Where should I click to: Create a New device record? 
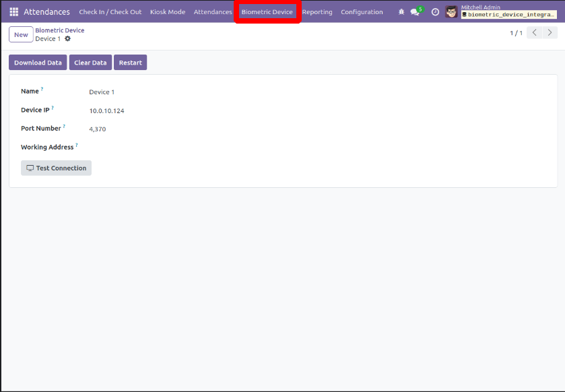(21, 34)
